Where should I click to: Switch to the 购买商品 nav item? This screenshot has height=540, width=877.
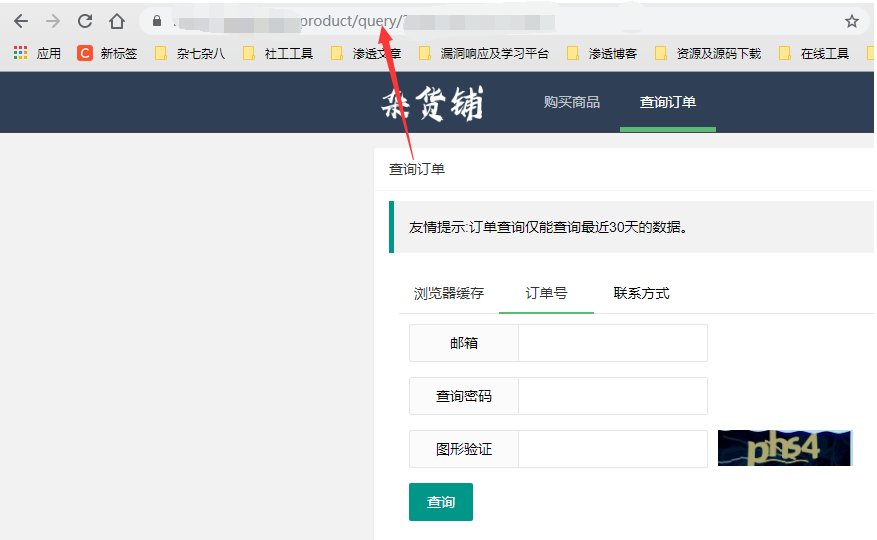point(572,102)
